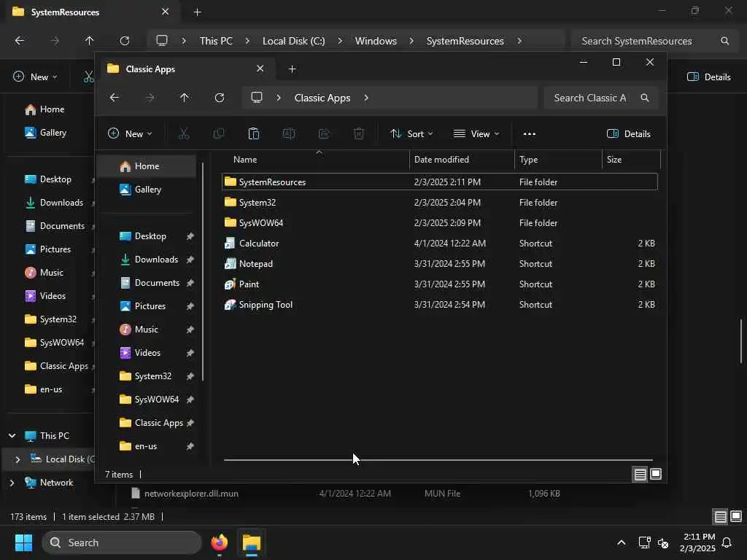Open Sort dropdown menu
This screenshot has height=560, width=747.
coord(411,134)
